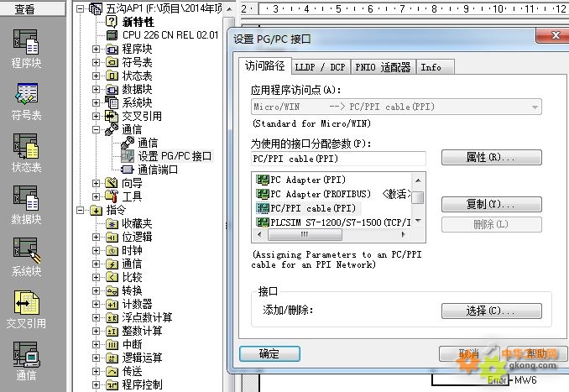Image resolution: width=569 pixels, height=392 pixels.
Task: Click 复制(Y)... button
Action: pyautogui.click(x=491, y=204)
